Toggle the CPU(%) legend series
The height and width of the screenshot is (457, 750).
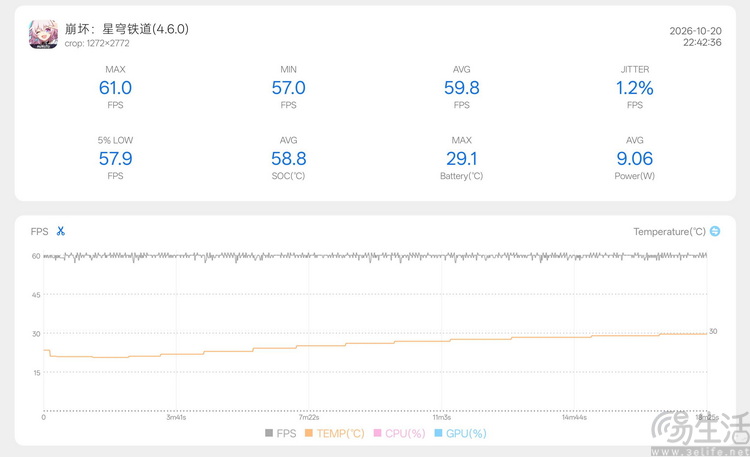(399, 434)
